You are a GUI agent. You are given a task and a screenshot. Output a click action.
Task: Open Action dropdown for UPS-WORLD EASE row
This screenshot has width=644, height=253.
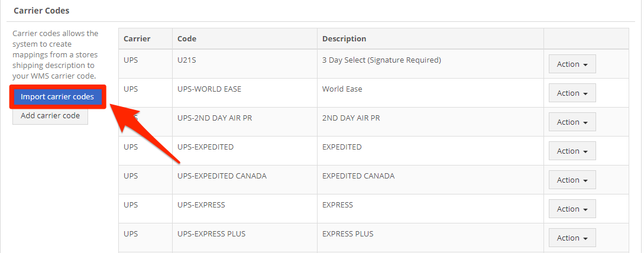[x=572, y=93]
